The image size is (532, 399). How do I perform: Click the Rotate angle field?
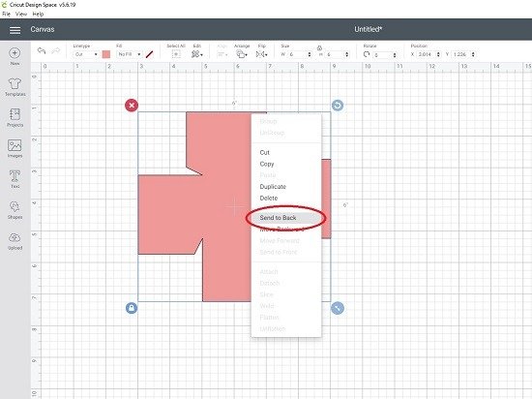[x=382, y=54]
